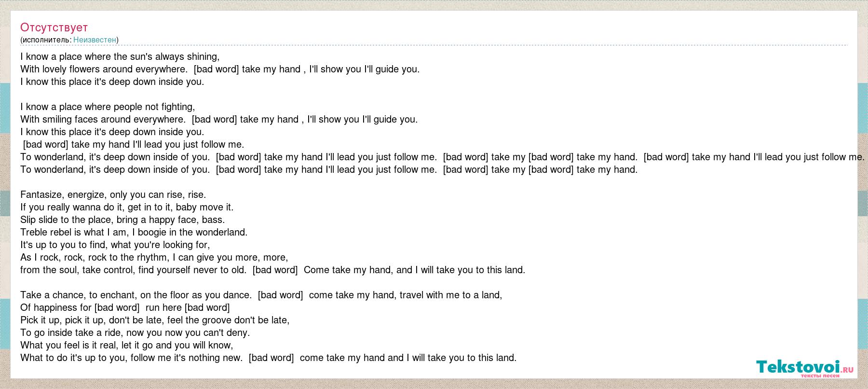The width and height of the screenshot is (868, 389).
Task: Click the Отсутствует song title
Action: [54, 27]
